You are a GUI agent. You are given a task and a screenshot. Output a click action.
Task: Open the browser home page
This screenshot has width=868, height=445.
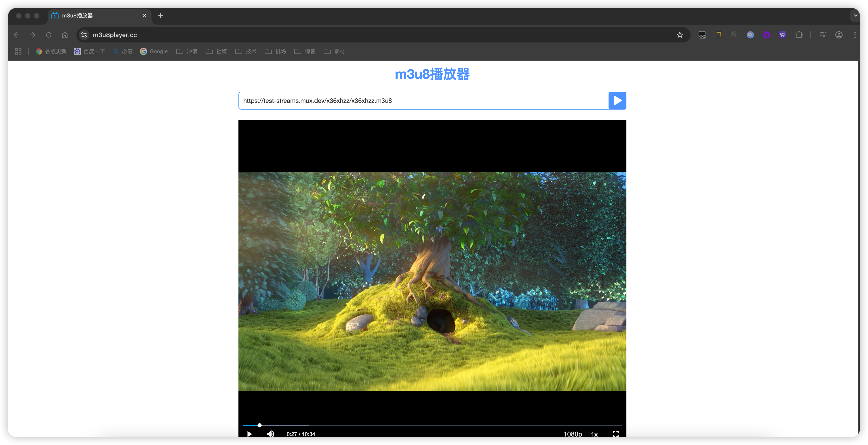point(65,35)
